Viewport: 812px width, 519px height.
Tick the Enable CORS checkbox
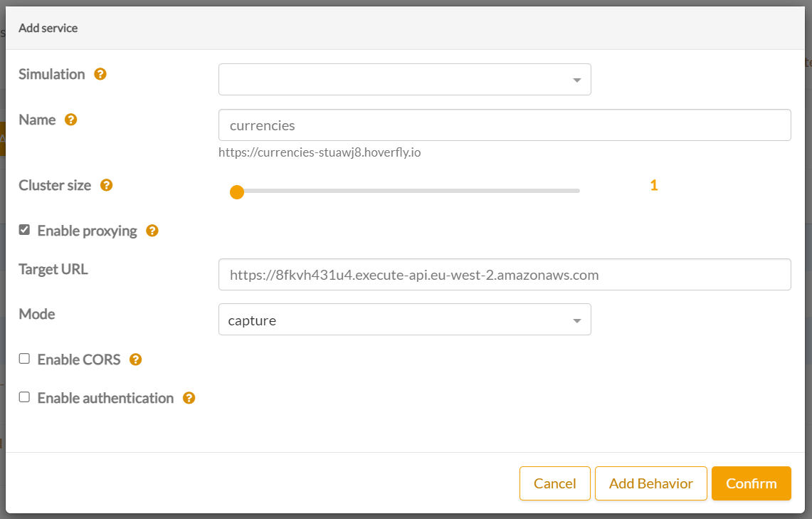pos(25,359)
